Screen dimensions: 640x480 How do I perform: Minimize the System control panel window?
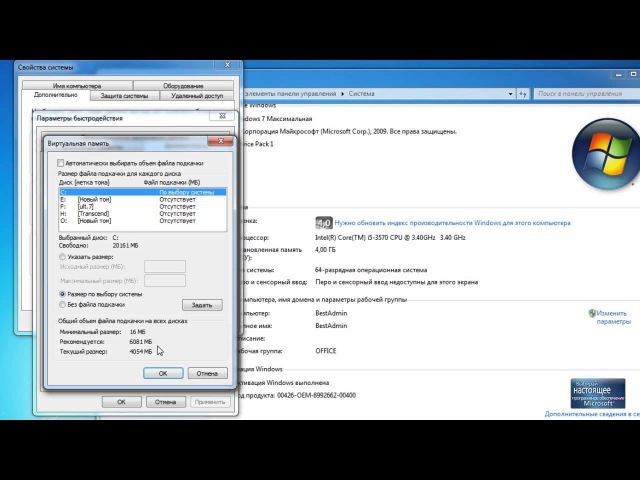(x=619, y=75)
